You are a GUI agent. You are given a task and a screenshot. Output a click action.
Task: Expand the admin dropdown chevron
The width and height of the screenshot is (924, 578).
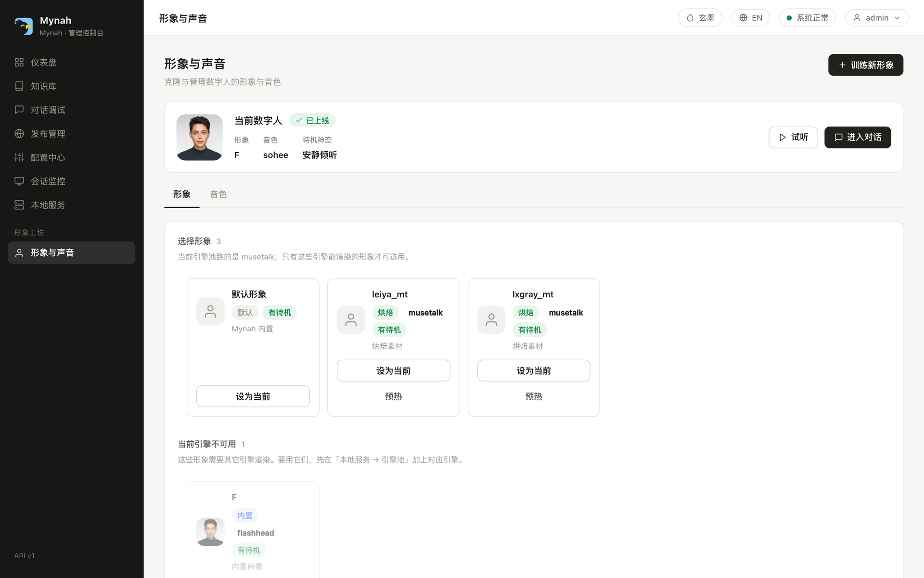click(x=897, y=18)
